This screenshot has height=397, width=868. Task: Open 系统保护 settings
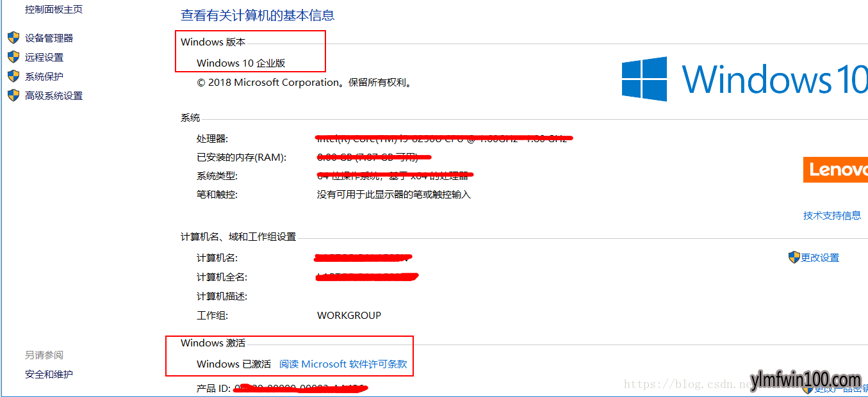(x=44, y=76)
